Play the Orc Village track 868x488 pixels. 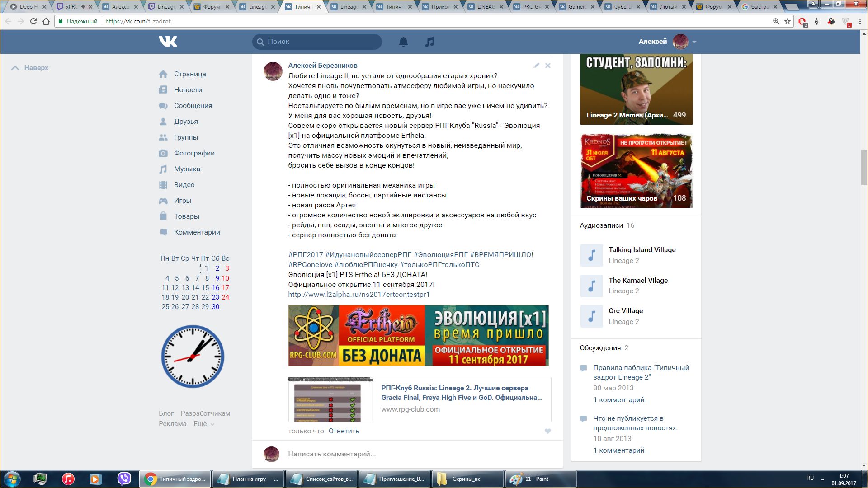click(591, 316)
